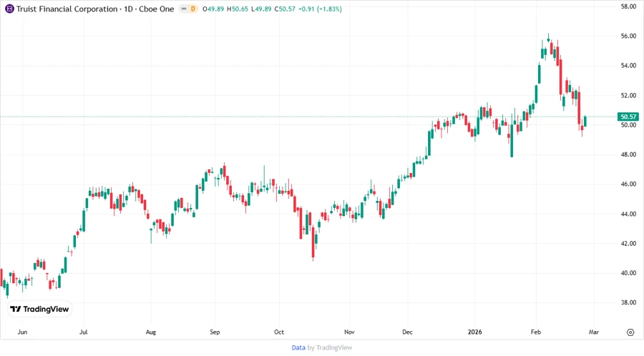Viewport: 644px width, 356px height.
Task: Click the +0.91 (+1.83%) change value
Action: click(x=320, y=9)
